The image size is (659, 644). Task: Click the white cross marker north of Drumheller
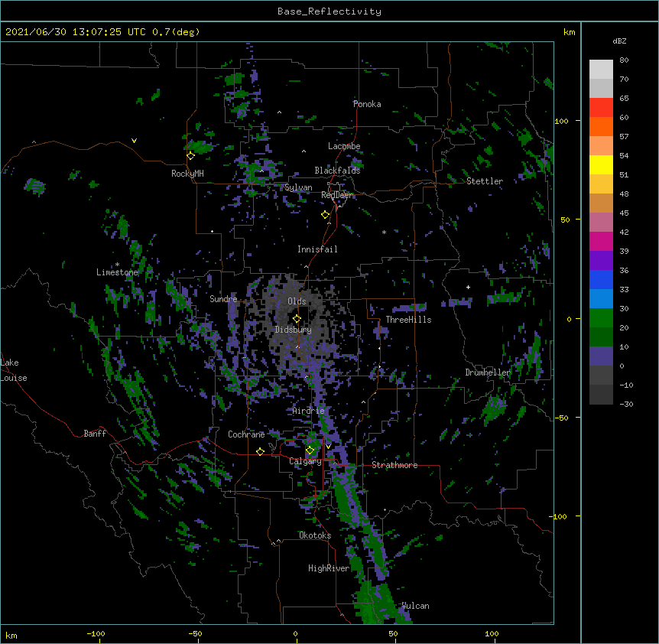(468, 287)
